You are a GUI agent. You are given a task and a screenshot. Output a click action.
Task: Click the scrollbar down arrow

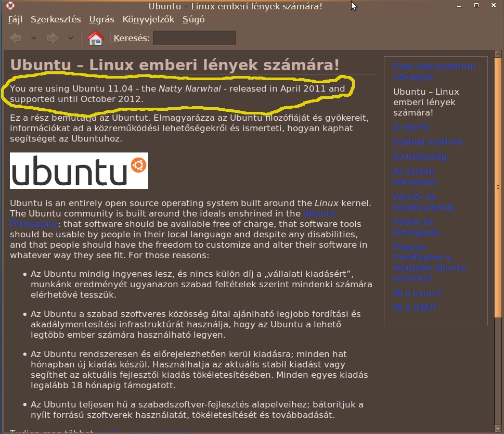point(498,428)
